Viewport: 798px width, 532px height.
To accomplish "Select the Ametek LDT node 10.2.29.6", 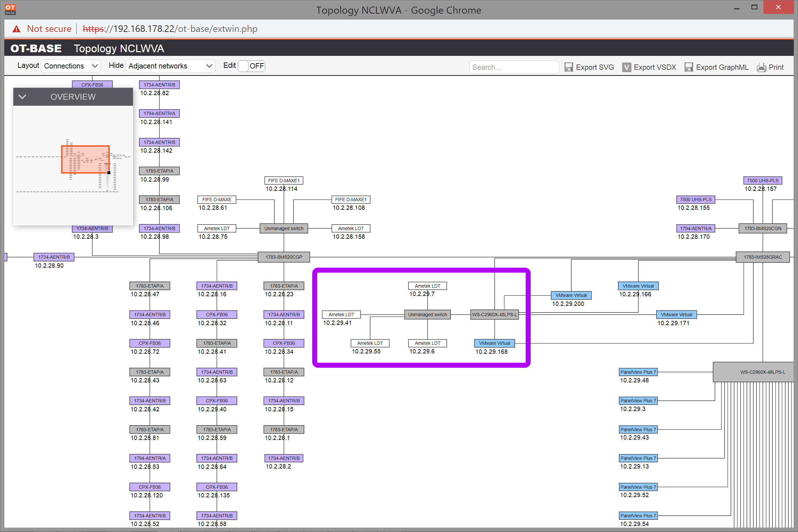I will pos(428,343).
